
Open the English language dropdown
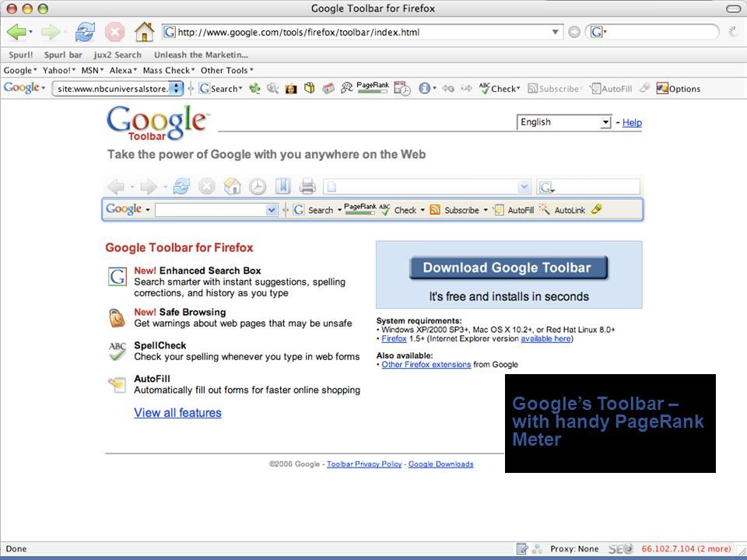click(x=564, y=122)
